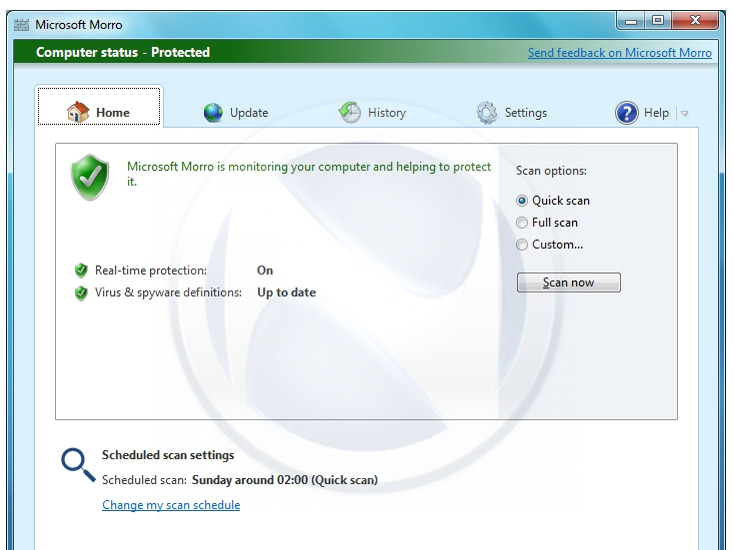Select the Quick scan option
734x550 pixels.
point(553,201)
